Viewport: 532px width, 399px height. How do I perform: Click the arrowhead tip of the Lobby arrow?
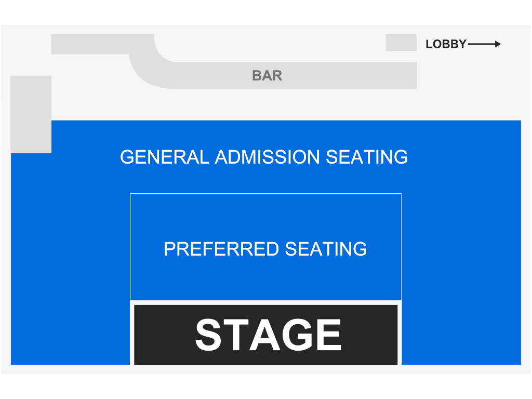[x=498, y=44]
